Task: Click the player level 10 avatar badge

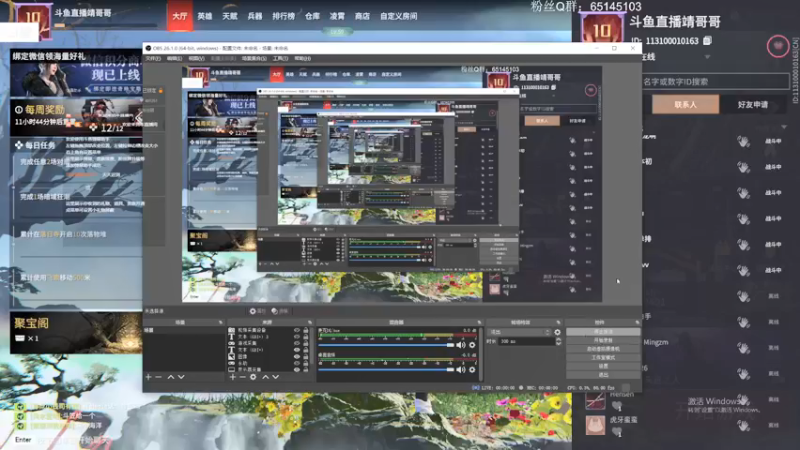Action: (603, 29)
